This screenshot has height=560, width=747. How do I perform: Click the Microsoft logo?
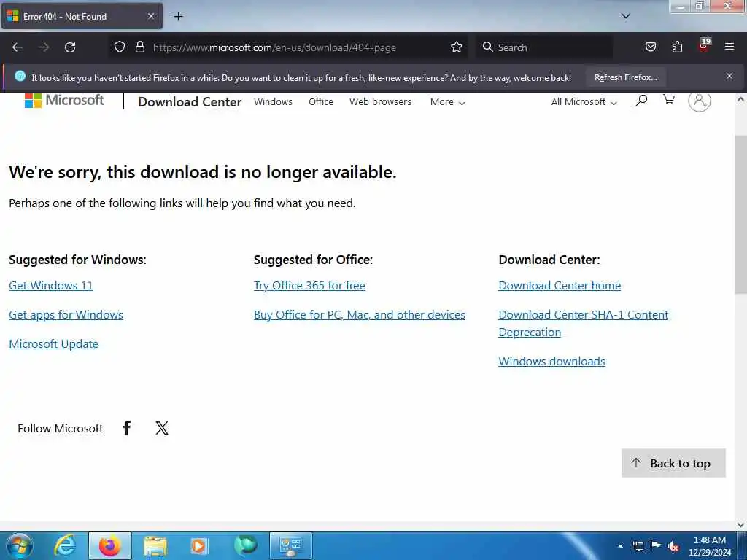[x=64, y=100]
